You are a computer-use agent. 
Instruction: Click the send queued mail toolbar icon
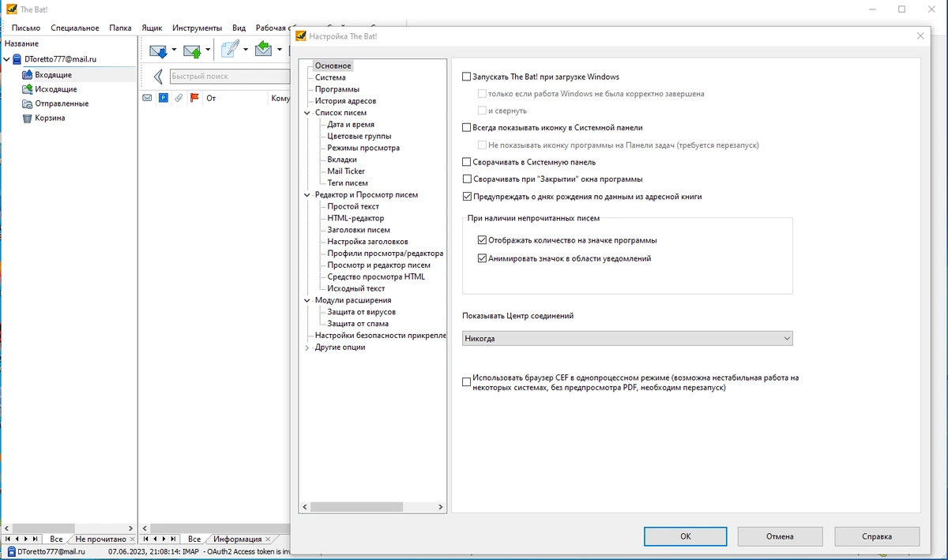point(192,51)
